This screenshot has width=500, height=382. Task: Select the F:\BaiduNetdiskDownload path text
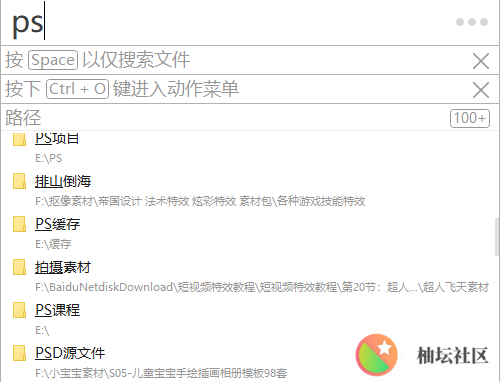click(262, 287)
